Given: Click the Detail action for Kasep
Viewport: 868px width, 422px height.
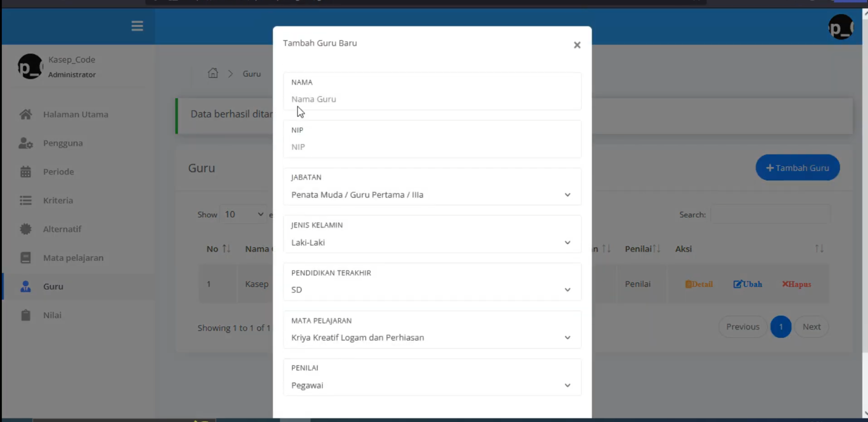Looking at the screenshot, I should click(699, 284).
